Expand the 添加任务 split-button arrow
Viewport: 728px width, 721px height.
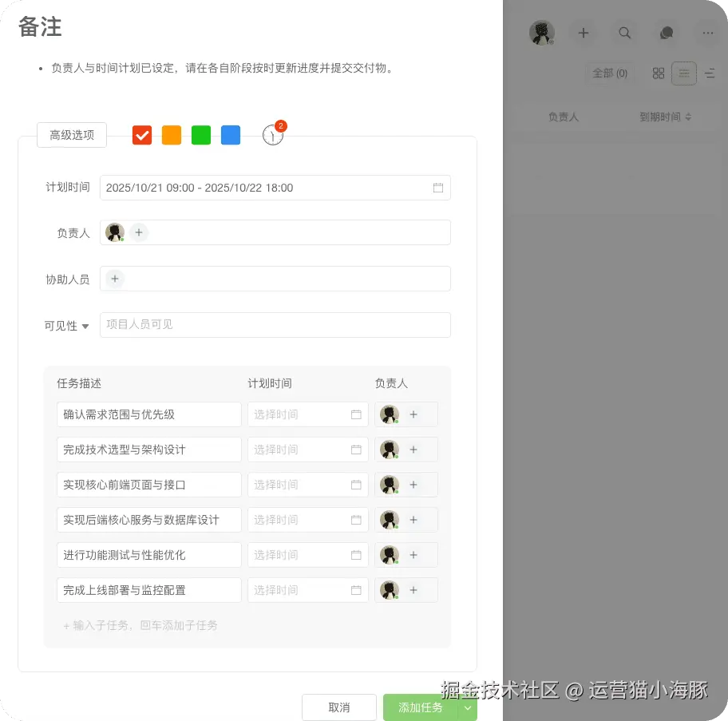pos(468,707)
